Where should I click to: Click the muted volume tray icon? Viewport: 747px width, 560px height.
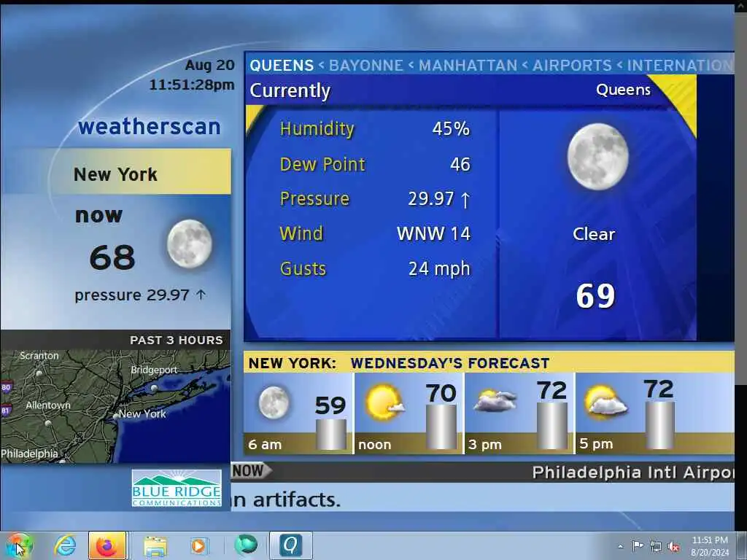[x=673, y=547]
